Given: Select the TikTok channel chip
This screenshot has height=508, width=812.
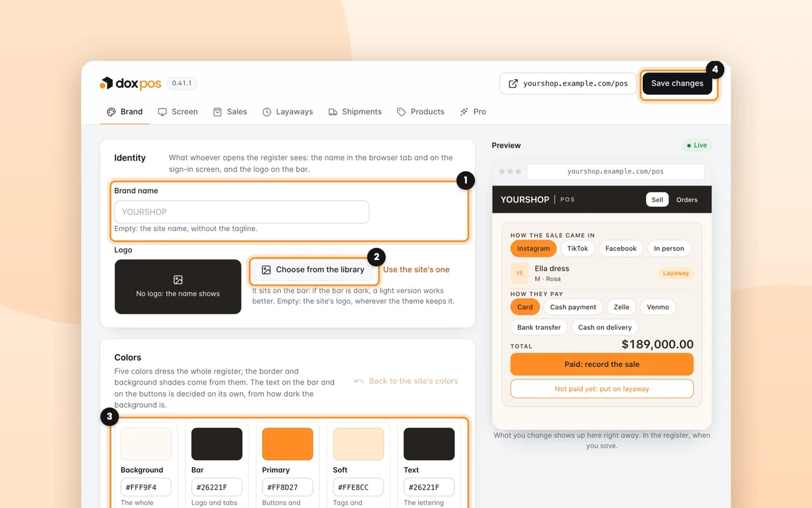Looking at the screenshot, I should (578, 249).
